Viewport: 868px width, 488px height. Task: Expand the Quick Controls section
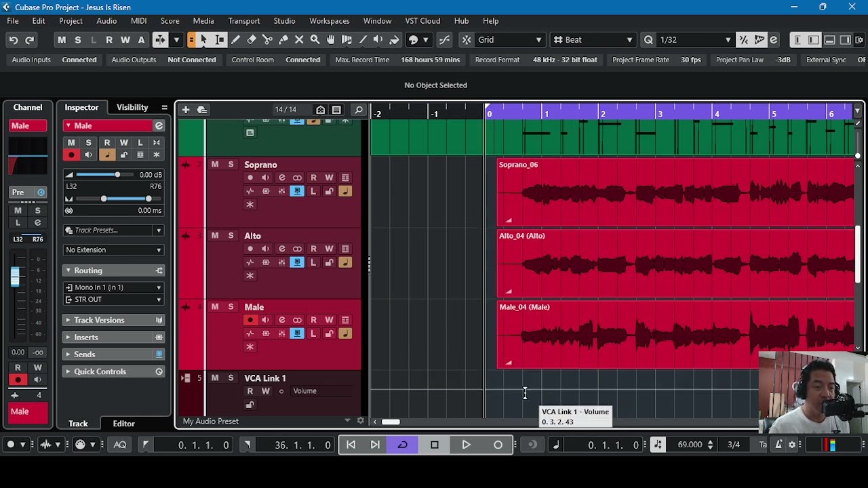coord(113,371)
